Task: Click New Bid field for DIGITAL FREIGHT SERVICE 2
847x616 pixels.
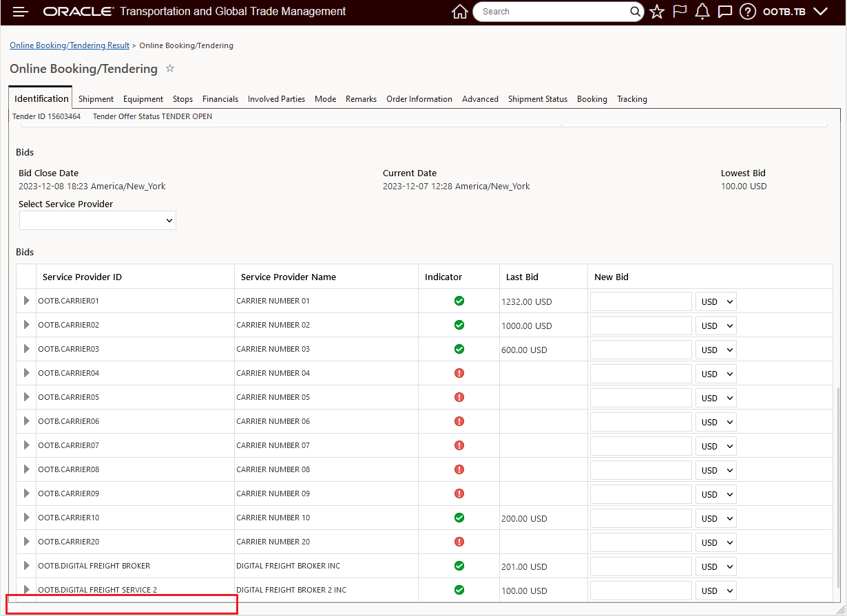Action: tap(641, 591)
